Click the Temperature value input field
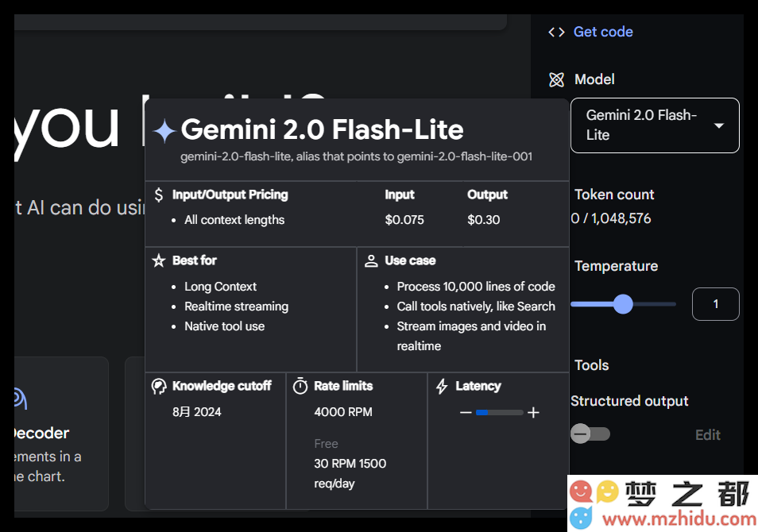 [715, 304]
